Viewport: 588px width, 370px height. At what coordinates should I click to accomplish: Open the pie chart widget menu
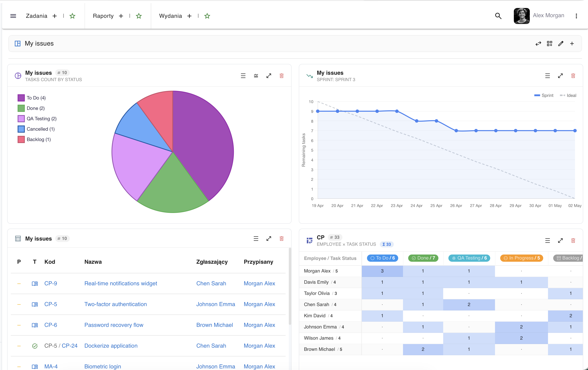point(243,76)
